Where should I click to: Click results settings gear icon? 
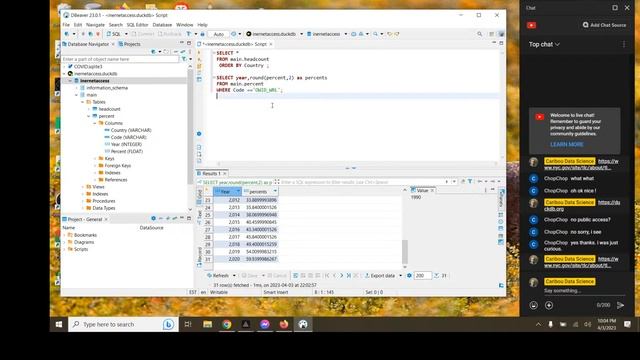(409, 276)
